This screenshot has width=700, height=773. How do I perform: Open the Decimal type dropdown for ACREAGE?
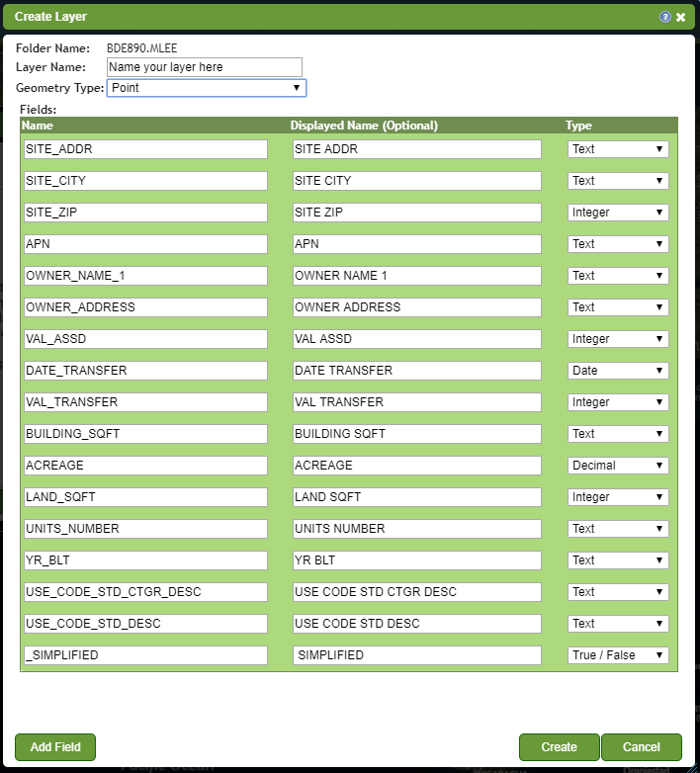coord(618,465)
